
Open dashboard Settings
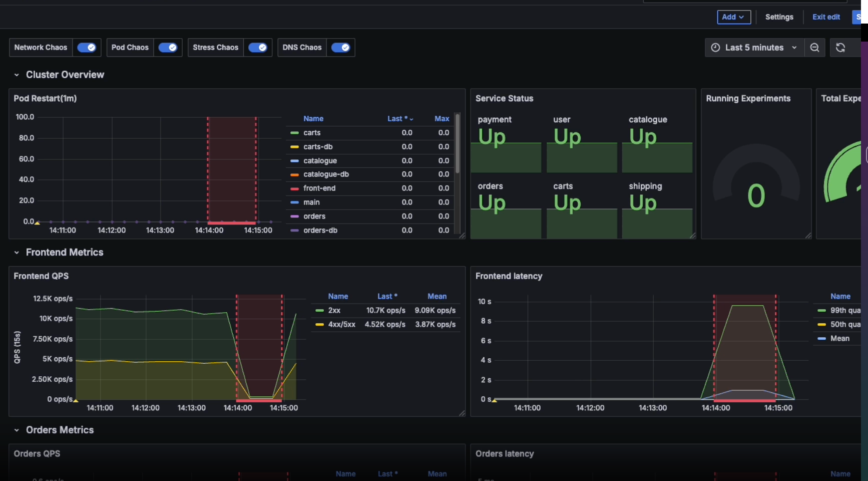point(779,17)
